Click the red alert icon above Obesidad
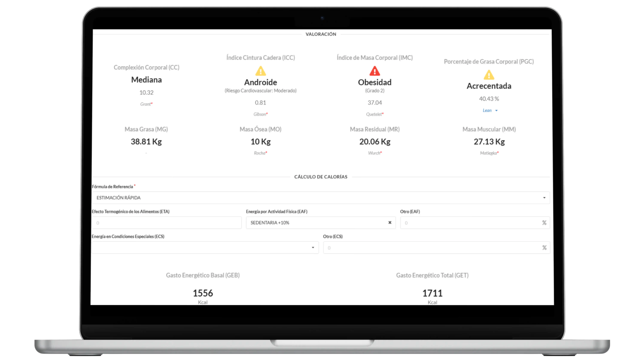 374,71
